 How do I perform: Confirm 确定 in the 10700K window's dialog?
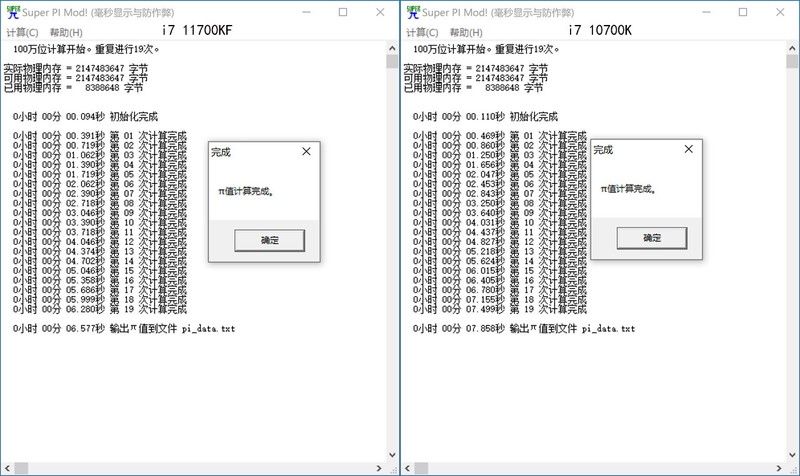(x=652, y=238)
